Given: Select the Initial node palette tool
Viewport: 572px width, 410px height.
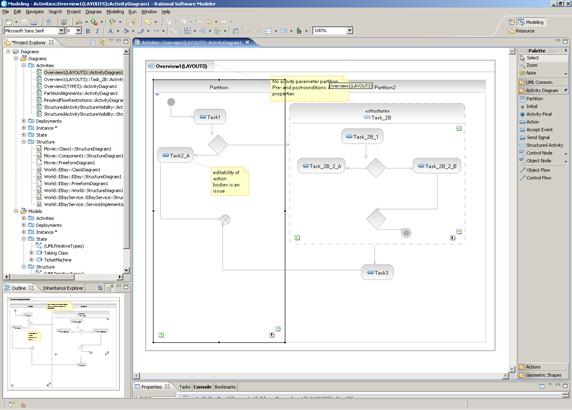Looking at the screenshot, I should [x=542, y=107].
